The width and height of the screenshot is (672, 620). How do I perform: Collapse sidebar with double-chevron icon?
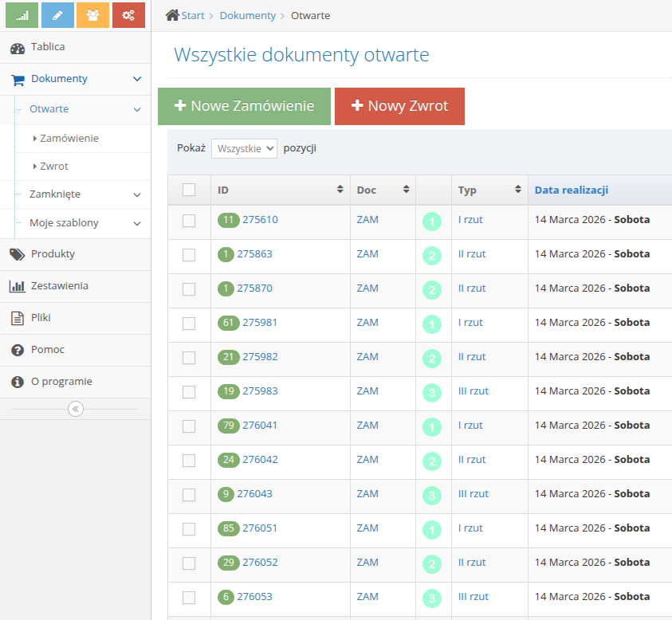tap(76, 409)
